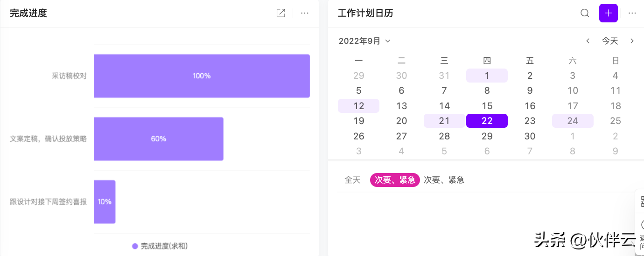Go to next month with right arrow
Image resolution: width=644 pixels, height=256 pixels.
[632, 41]
